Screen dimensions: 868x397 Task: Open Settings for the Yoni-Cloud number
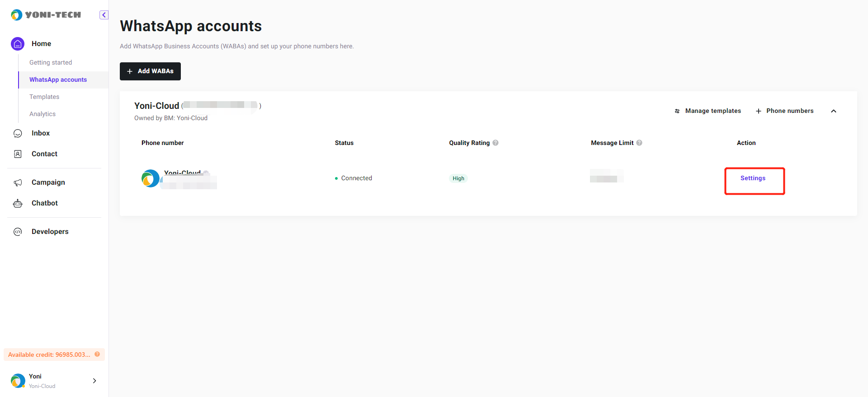(753, 178)
